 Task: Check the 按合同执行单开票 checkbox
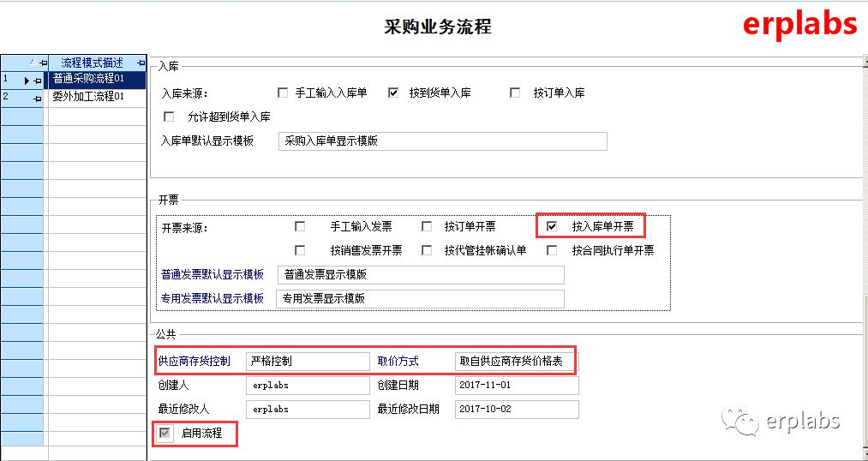coord(551,250)
